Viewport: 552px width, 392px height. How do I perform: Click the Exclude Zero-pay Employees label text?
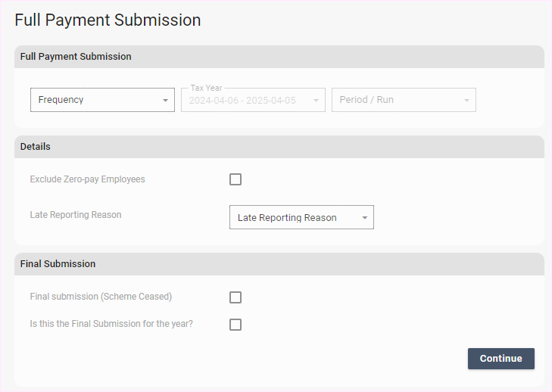tap(87, 179)
